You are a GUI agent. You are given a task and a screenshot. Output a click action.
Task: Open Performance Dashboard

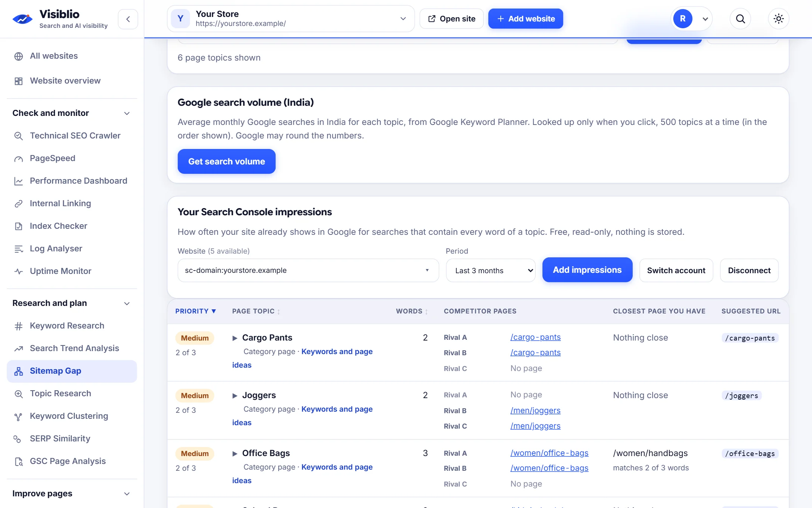click(72, 181)
